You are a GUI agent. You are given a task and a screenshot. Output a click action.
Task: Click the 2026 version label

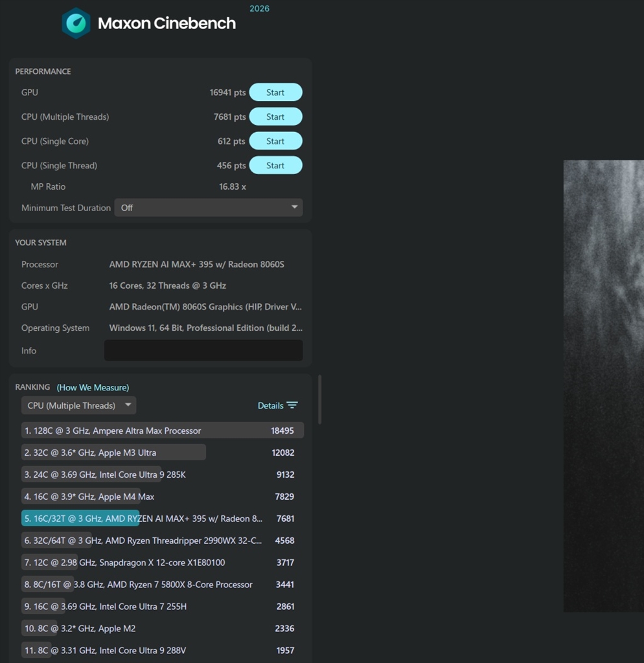click(x=259, y=8)
